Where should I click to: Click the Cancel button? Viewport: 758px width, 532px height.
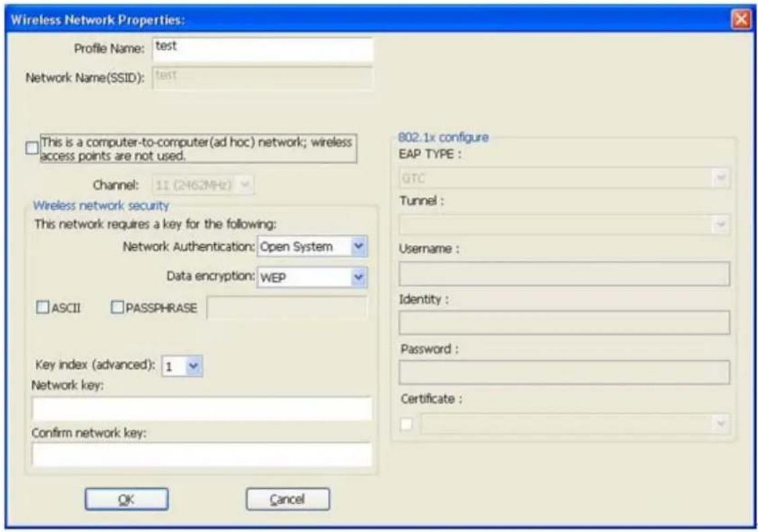(x=288, y=499)
